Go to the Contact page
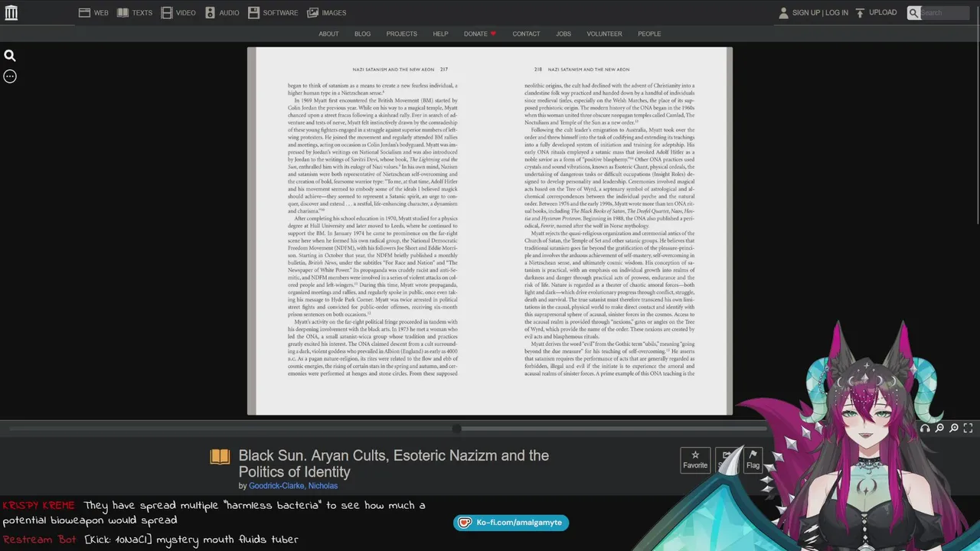This screenshot has height=551, width=980. point(526,34)
